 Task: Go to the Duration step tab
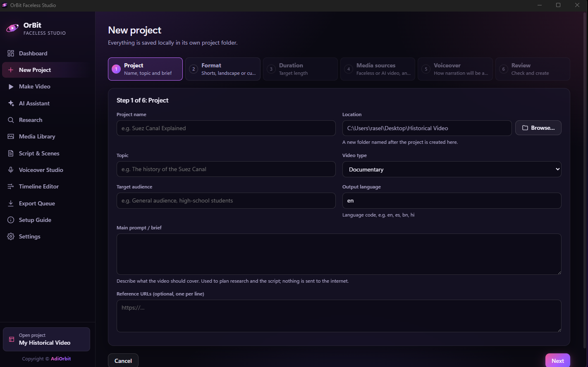click(300, 69)
